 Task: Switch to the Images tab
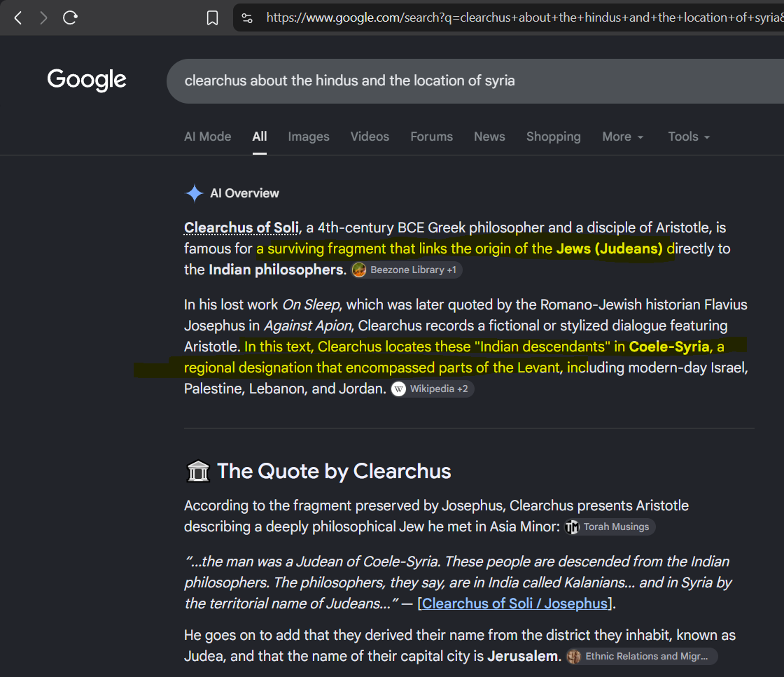click(309, 137)
